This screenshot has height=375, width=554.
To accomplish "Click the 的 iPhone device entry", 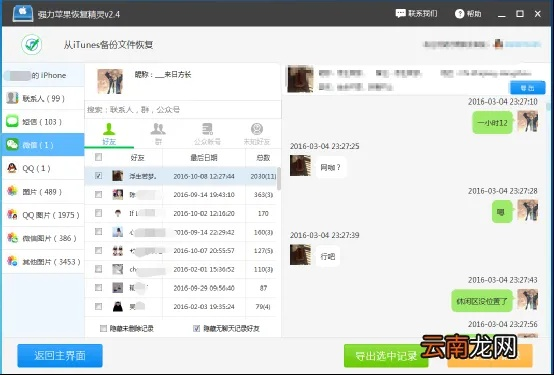I will coord(43,75).
